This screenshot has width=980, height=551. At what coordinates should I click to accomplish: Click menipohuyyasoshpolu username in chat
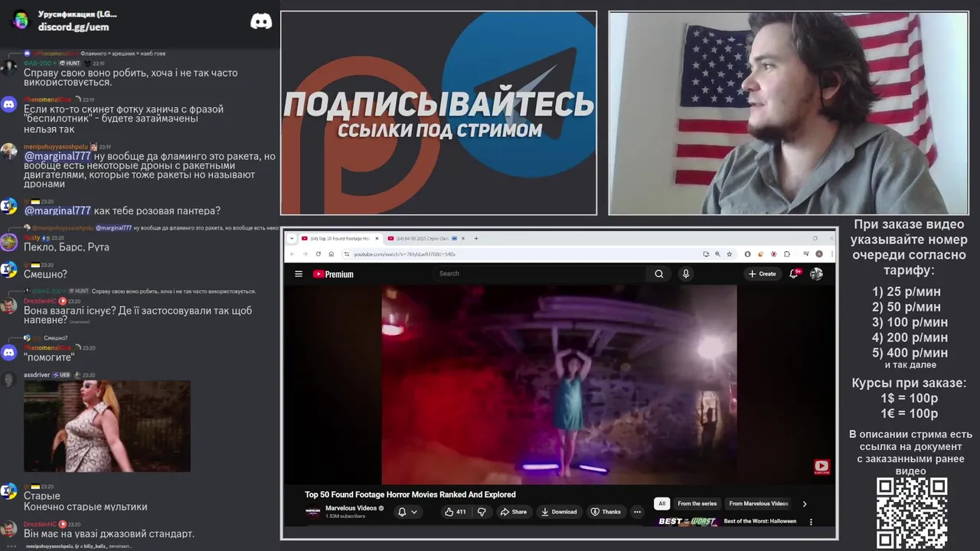[55, 147]
